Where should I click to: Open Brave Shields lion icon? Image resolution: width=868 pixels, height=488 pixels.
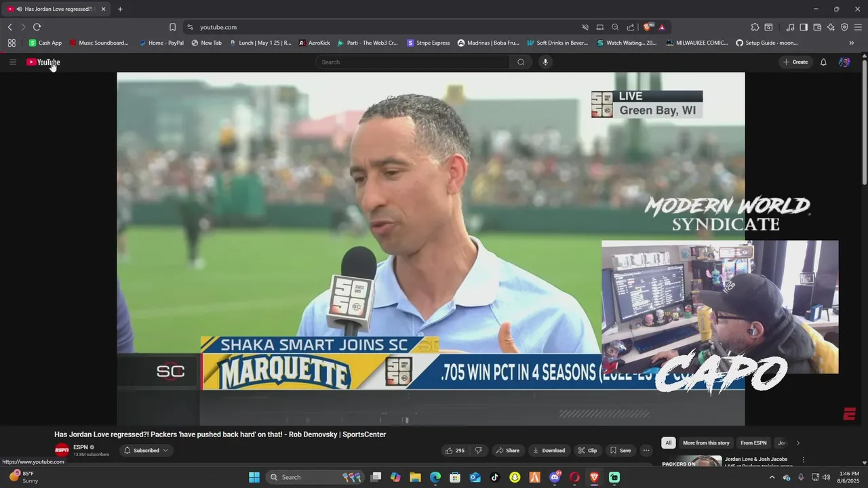coord(647,27)
